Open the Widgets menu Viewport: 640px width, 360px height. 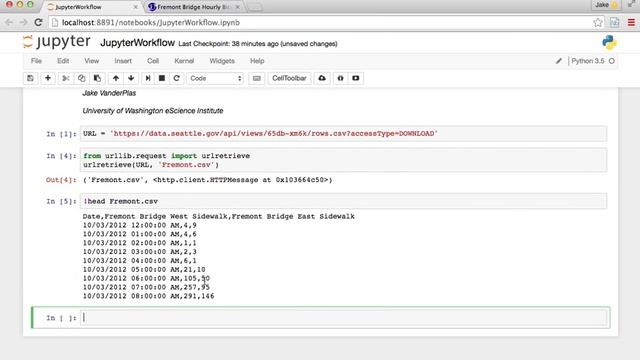222,61
